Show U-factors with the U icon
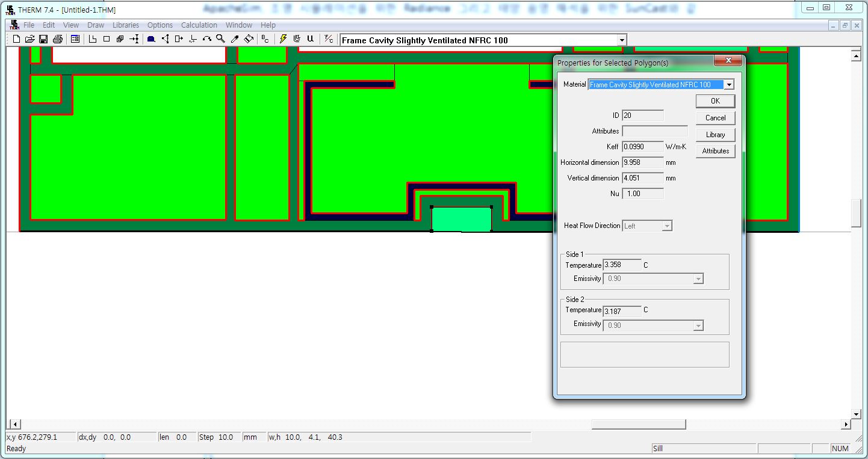Viewport: 868px width, 459px height. tap(310, 39)
